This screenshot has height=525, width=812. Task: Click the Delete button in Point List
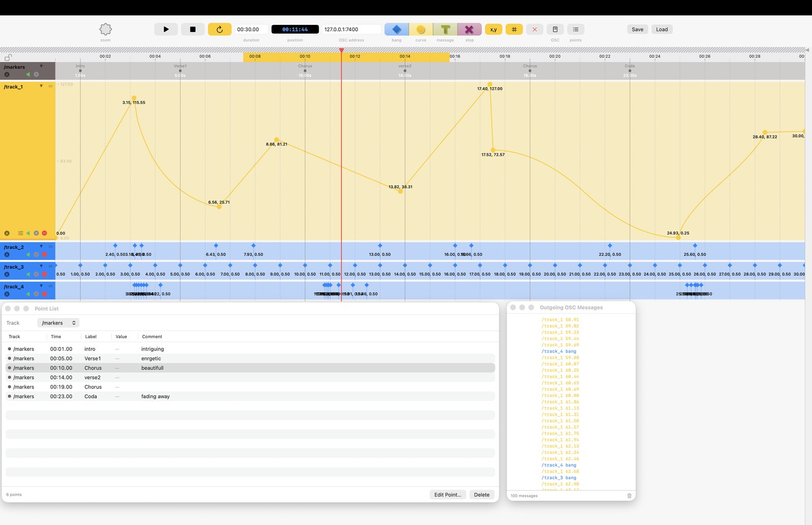[482, 495]
